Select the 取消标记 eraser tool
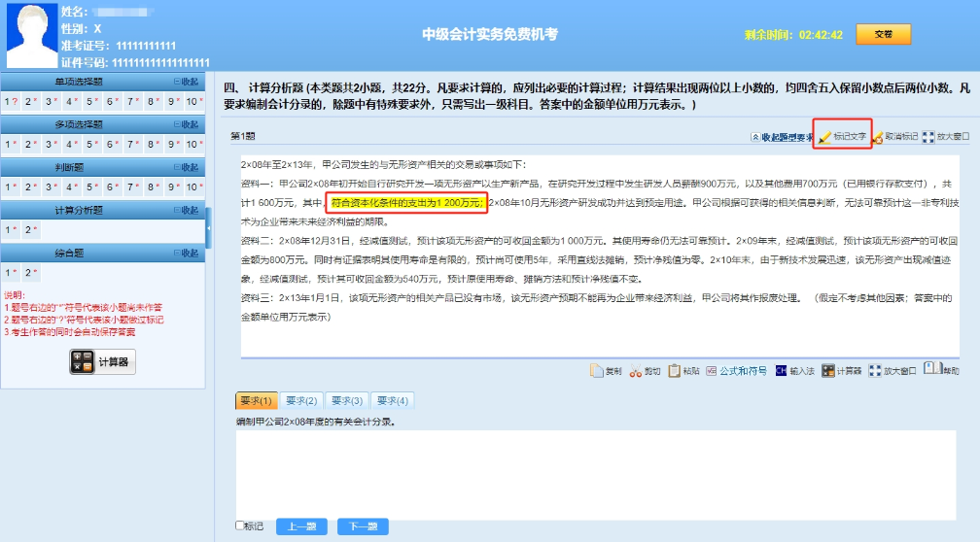The width and height of the screenshot is (980, 542). pyautogui.click(x=895, y=137)
